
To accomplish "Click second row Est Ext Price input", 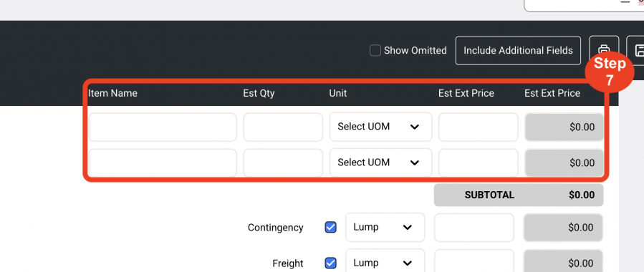I will [x=478, y=163].
